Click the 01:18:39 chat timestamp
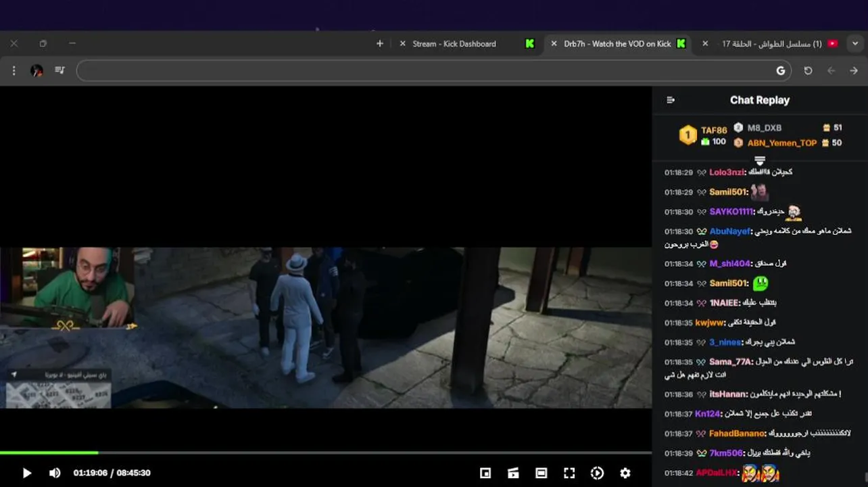The height and width of the screenshot is (487, 868). (678, 453)
